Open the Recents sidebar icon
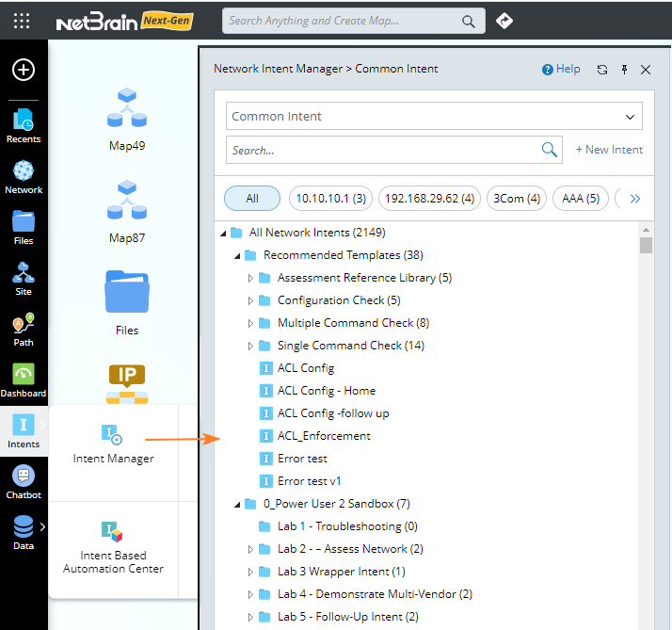 pos(24,126)
